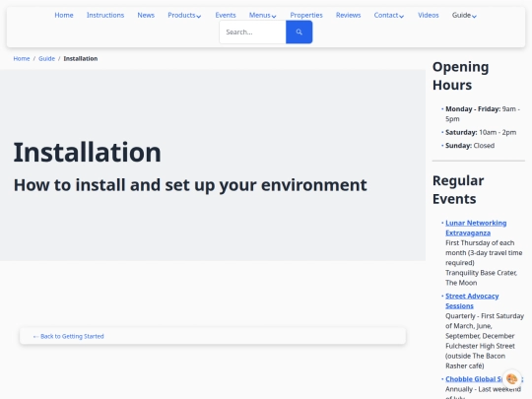
Task: Open the News nav item
Action: (146, 15)
